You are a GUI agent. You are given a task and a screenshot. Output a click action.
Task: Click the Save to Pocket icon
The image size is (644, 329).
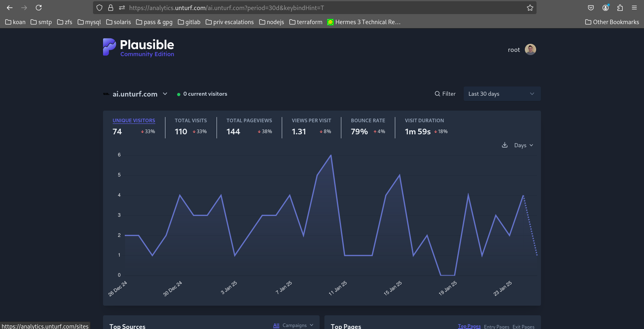(591, 8)
